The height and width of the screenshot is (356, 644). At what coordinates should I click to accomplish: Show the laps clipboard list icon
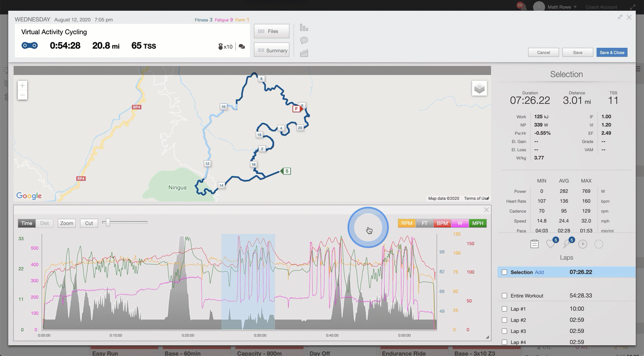(534, 244)
